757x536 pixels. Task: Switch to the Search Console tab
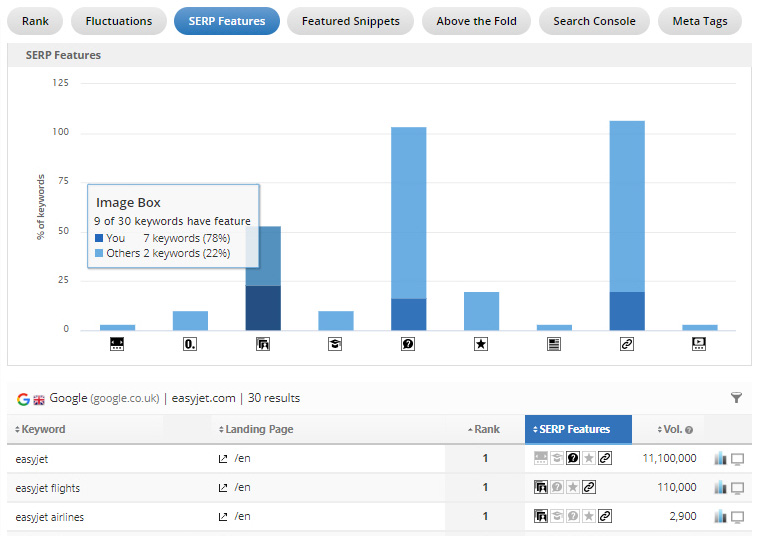tap(594, 21)
